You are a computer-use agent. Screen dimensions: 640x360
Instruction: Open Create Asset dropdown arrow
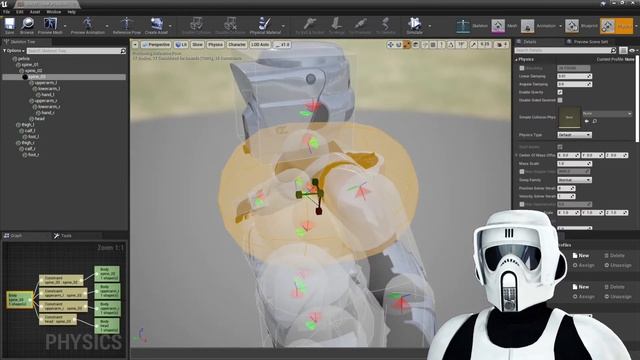pos(170,26)
